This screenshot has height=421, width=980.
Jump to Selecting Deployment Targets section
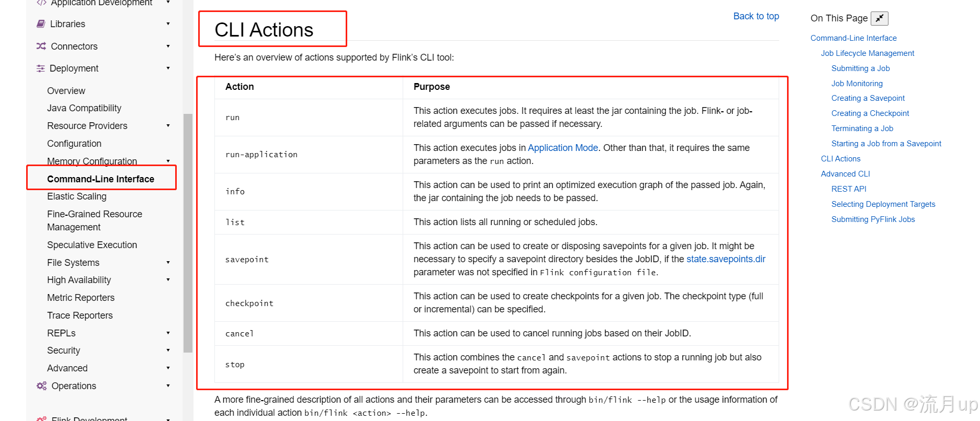[883, 204]
